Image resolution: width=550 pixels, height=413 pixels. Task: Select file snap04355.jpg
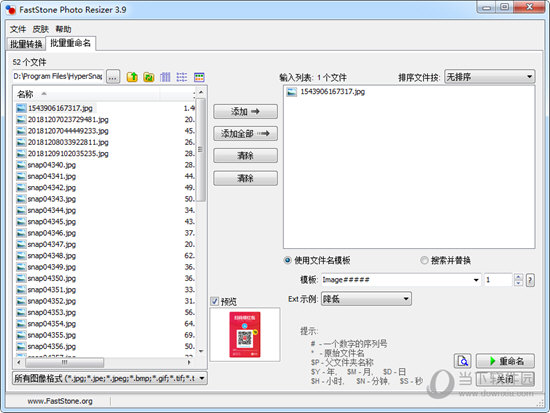click(52, 335)
